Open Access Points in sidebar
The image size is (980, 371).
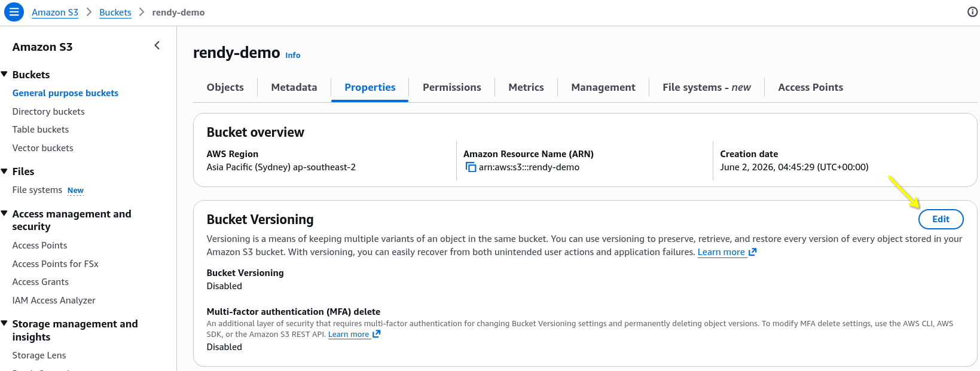(40, 246)
